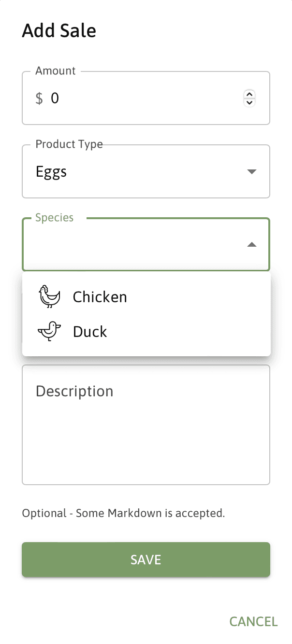This screenshot has height=644, width=292.
Task: Expand the Product Type dropdown arrow
Action: pyautogui.click(x=251, y=172)
